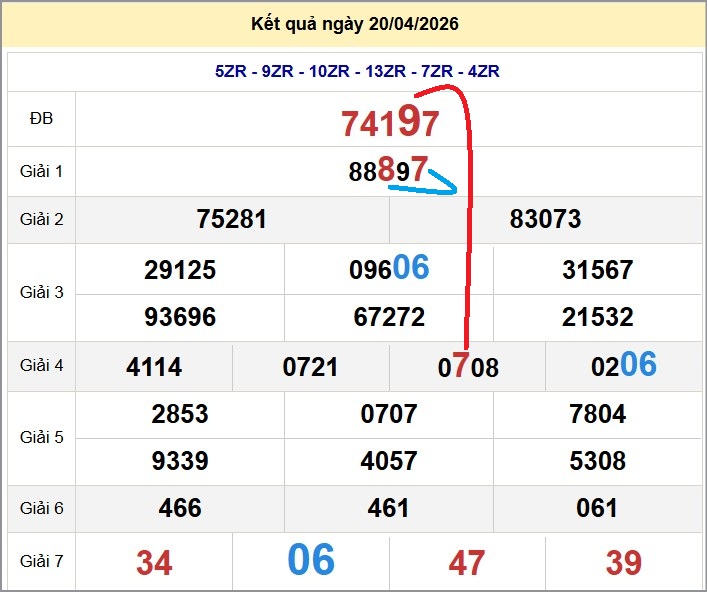This screenshot has height=592, width=707.
Task: Select the Giải 4 number 0206
Action: click(x=624, y=366)
